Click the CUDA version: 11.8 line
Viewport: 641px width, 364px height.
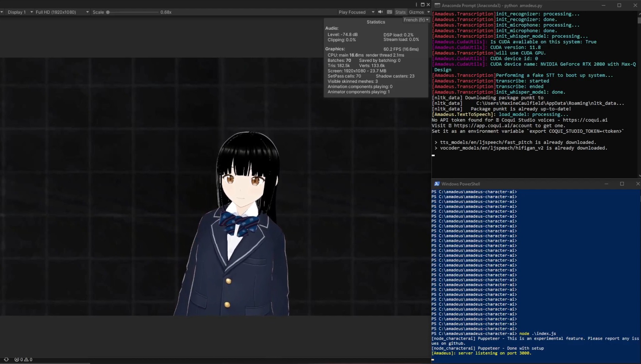coord(486,48)
